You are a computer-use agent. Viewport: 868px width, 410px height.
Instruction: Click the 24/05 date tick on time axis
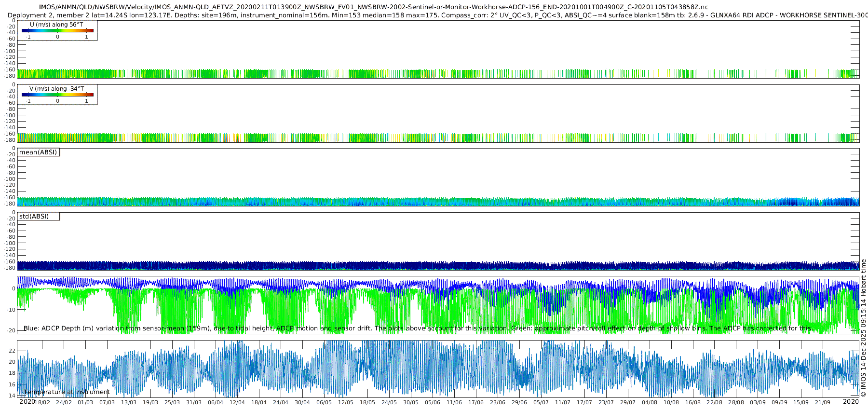(389, 402)
